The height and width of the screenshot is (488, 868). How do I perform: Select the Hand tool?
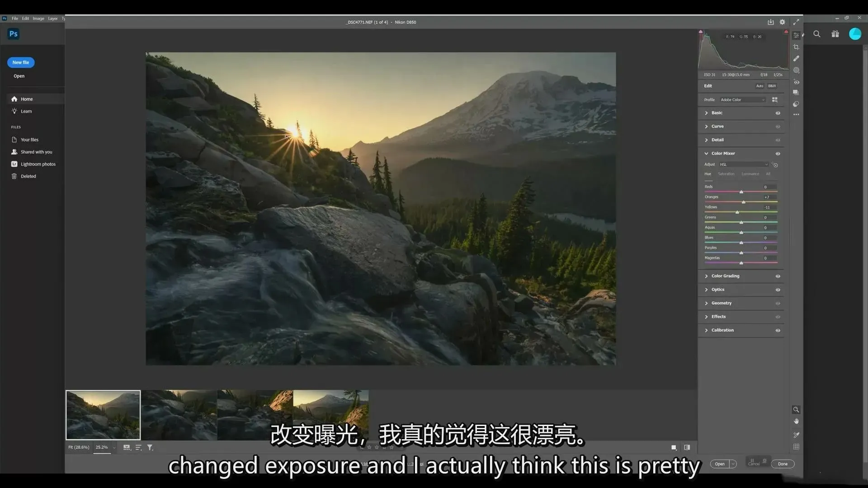(x=796, y=421)
